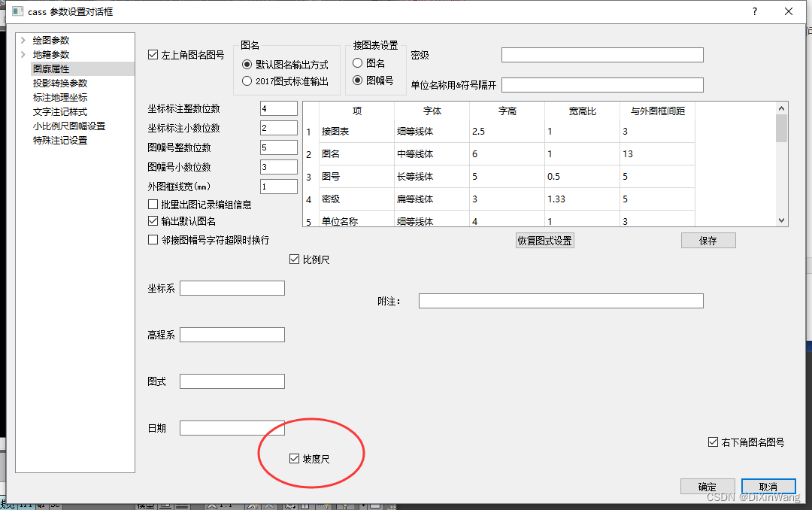Click the 高程系 input field
The image size is (812, 510).
(x=232, y=335)
